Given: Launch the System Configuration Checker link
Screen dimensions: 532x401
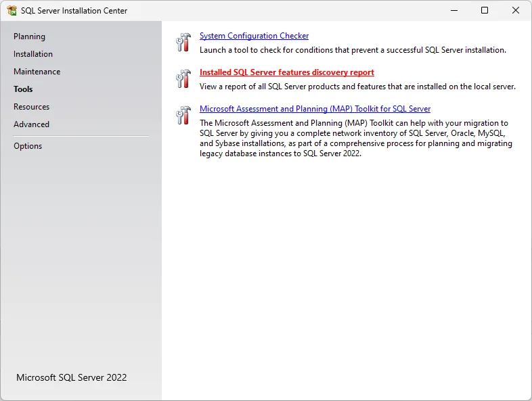Looking at the screenshot, I should coord(254,36).
